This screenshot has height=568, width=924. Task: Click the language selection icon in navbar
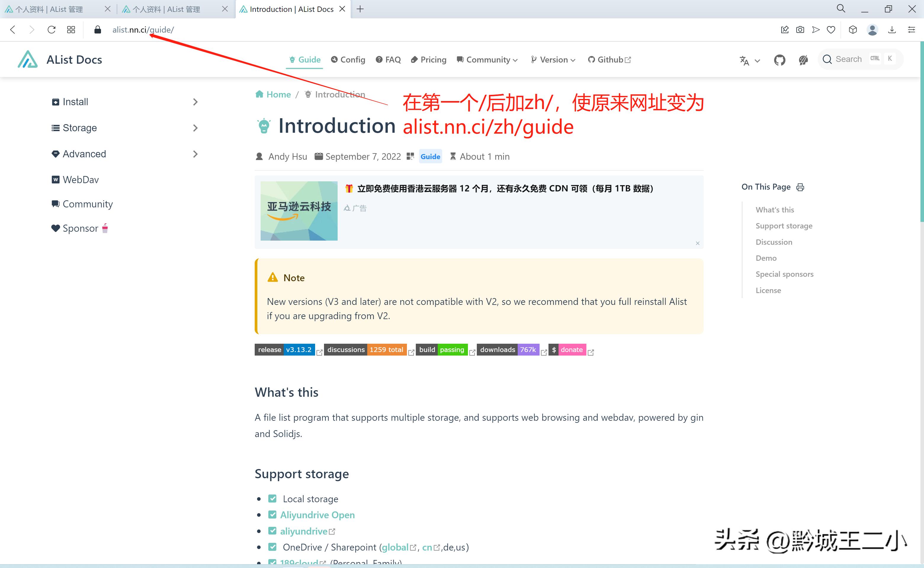coord(745,60)
